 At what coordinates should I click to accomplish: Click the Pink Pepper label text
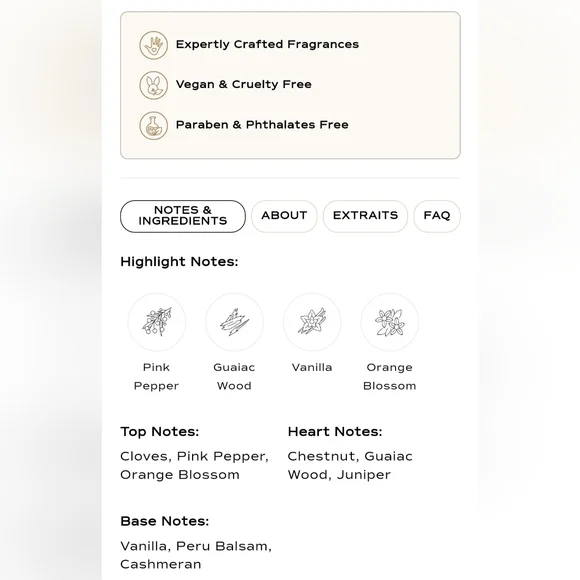tap(156, 377)
